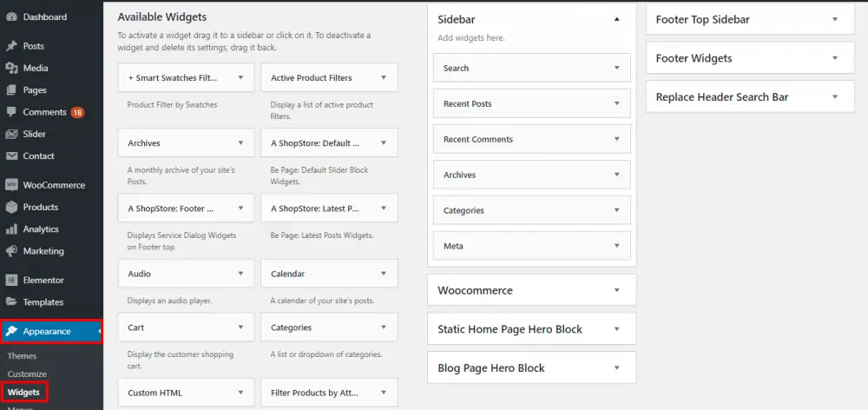Expand A ShopStore: Default widget arrow

(384, 143)
